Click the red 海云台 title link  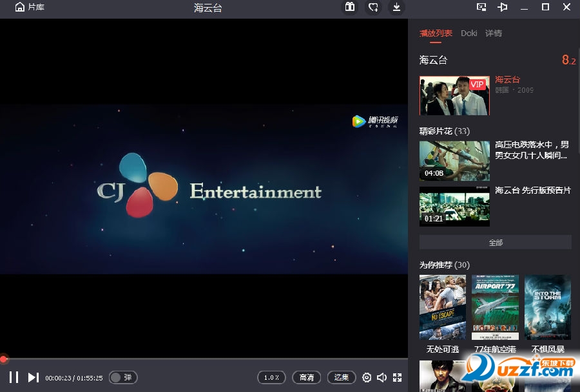(507, 79)
